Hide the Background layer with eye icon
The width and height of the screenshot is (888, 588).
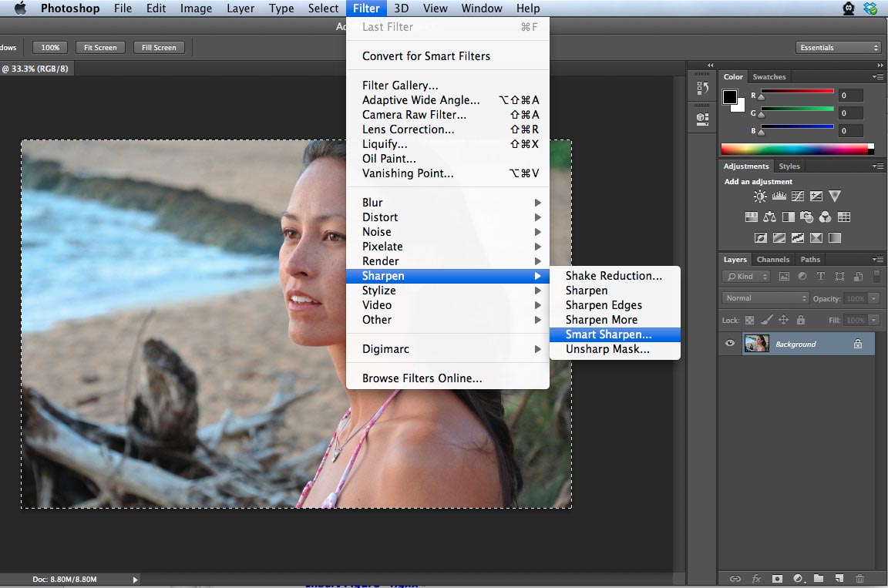point(730,344)
